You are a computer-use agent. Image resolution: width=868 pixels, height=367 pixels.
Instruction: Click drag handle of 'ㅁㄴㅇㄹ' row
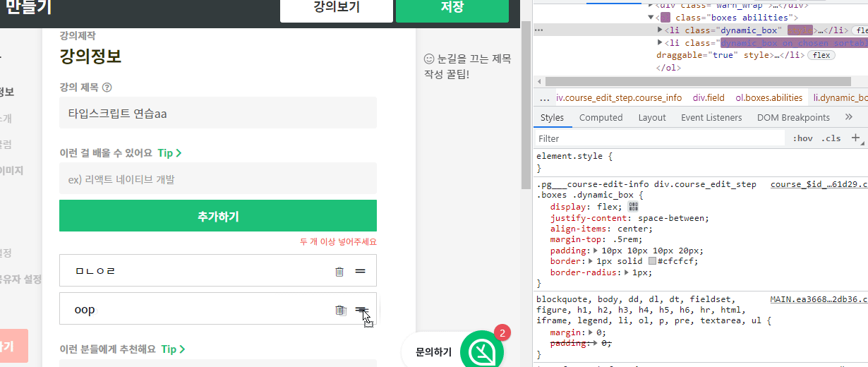coord(360,271)
